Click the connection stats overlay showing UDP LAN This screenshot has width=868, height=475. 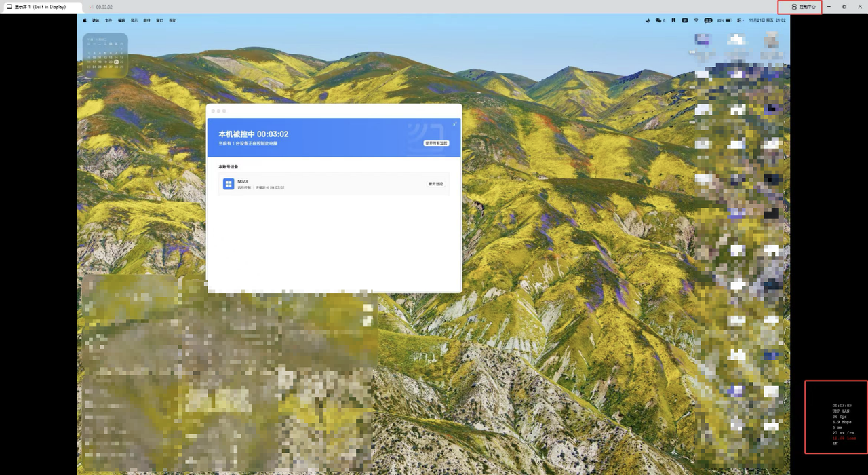click(x=844, y=424)
